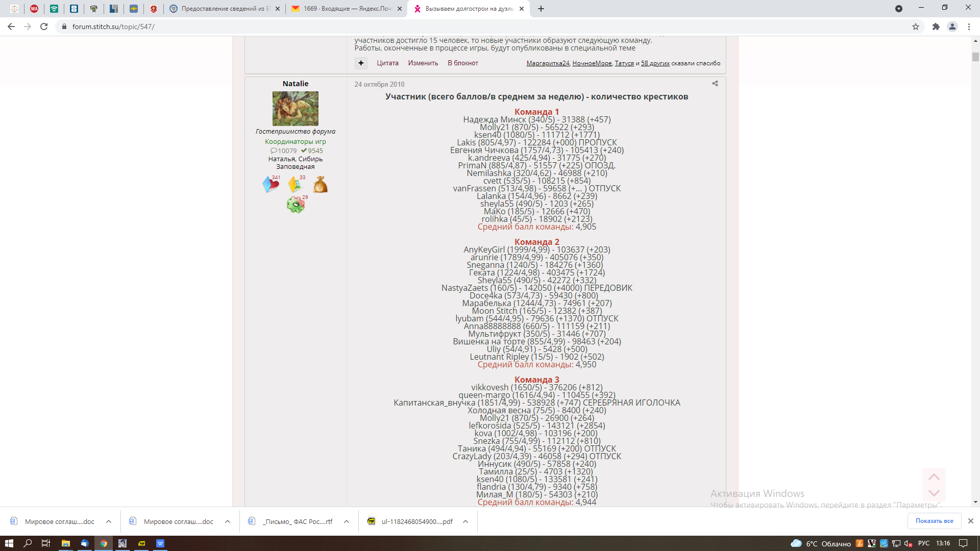980x551 pixels.
Task: Expand options for _Письмо_ ФАС Рос rtf download
Action: click(x=347, y=521)
